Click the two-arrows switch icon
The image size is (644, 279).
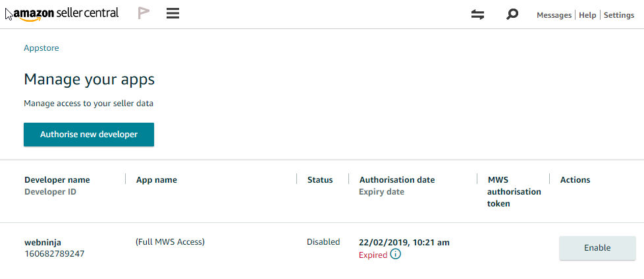(478, 15)
